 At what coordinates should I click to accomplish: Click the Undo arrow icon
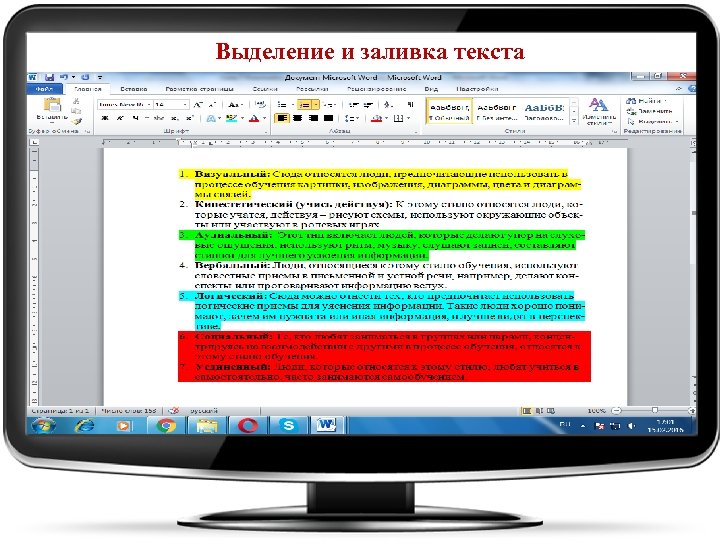pyautogui.click(x=64, y=77)
